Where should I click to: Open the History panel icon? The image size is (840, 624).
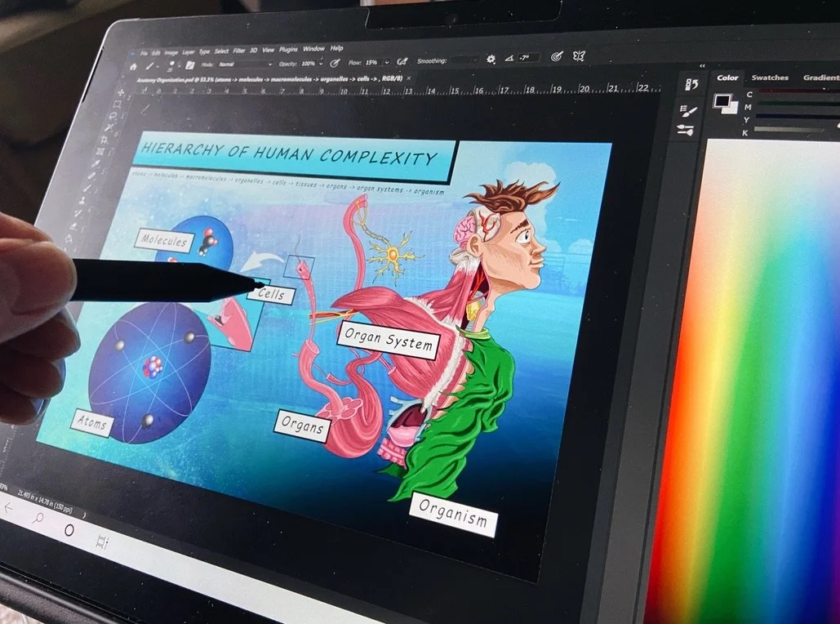click(691, 84)
